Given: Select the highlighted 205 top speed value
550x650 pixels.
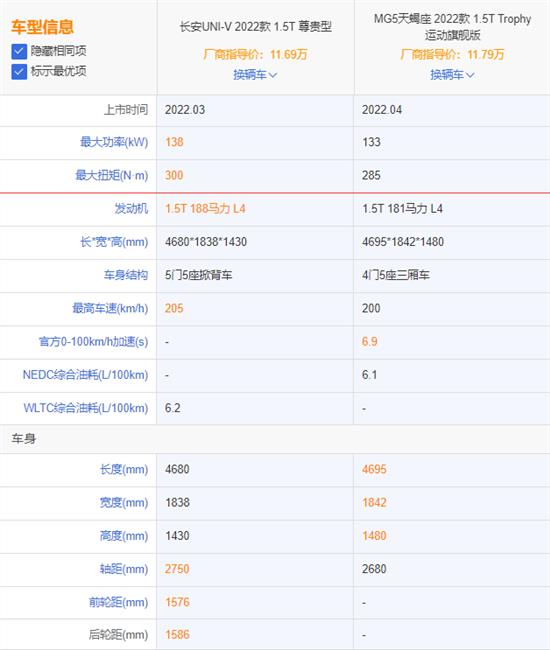Looking at the screenshot, I should coord(174,308).
